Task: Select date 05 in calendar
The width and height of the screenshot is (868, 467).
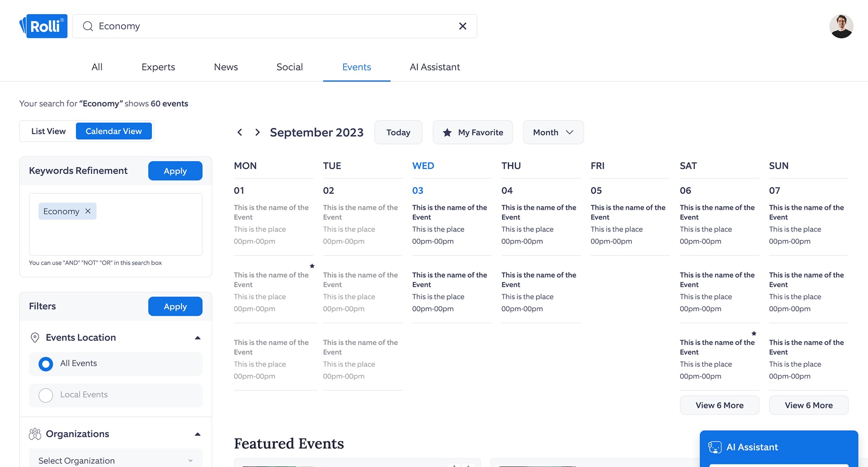Action: [x=596, y=190]
